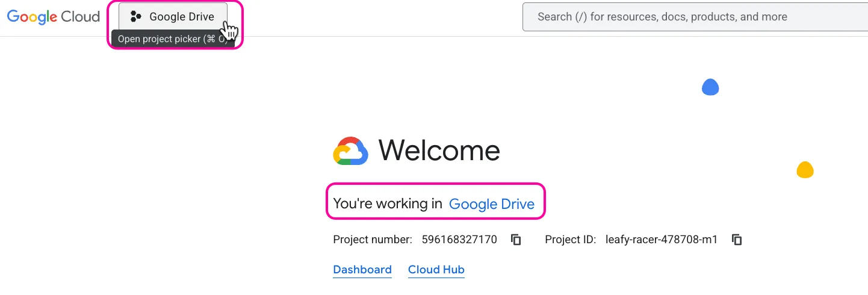Select project number 596168327170
The width and height of the screenshot is (868, 295).
[x=459, y=240]
